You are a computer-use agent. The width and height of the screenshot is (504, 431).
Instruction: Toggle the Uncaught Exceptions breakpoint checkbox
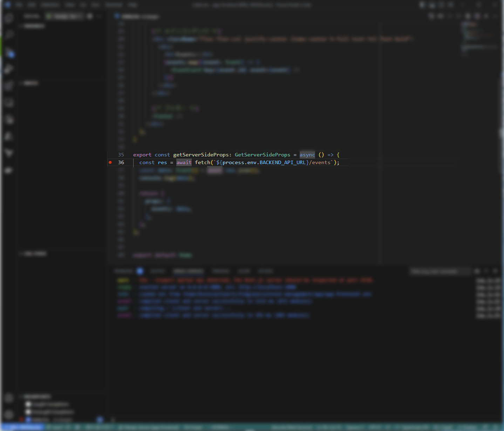click(x=29, y=412)
